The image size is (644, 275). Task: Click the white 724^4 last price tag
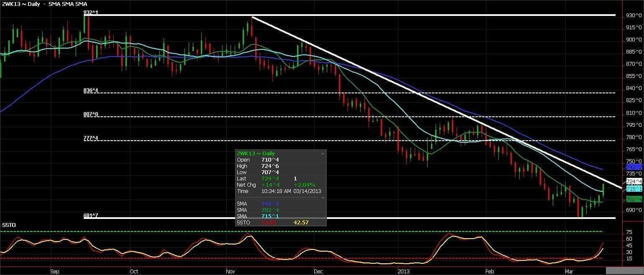(634, 181)
